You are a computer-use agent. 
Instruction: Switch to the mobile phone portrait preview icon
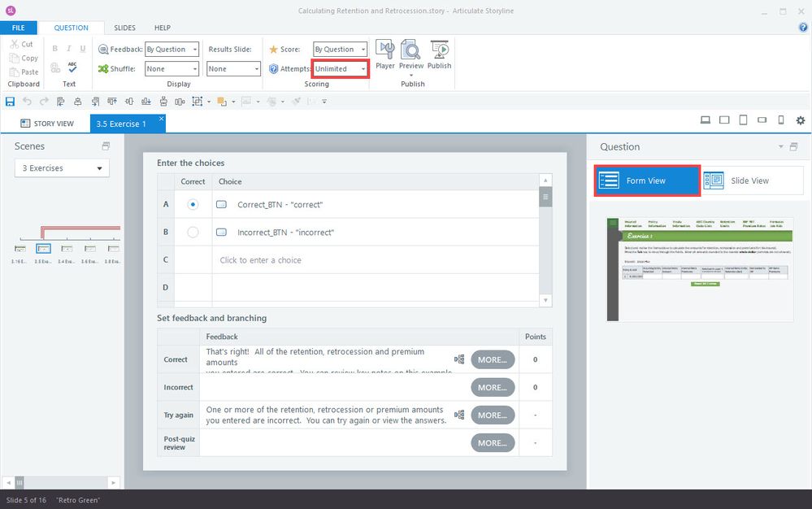pos(781,120)
